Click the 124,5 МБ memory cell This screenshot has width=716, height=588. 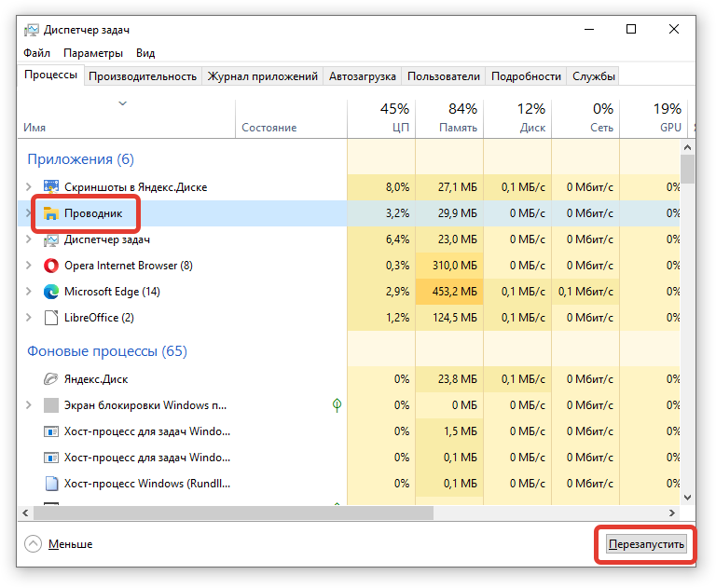click(449, 317)
